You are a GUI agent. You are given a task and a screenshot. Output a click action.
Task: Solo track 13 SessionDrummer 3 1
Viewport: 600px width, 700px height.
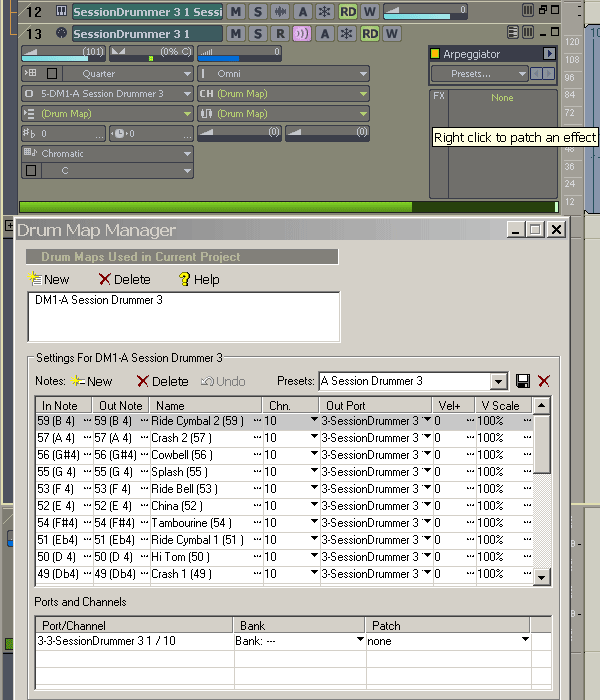pyautogui.click(x=255, y=34)
